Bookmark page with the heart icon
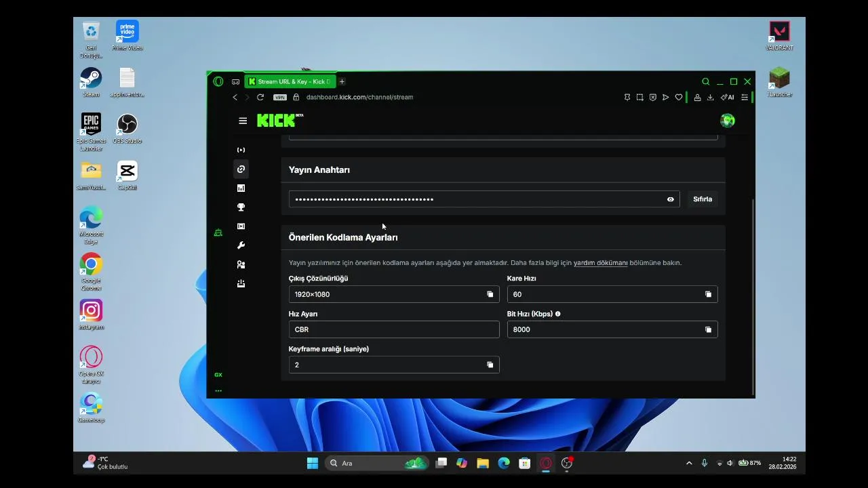868x488 pixels. 678,98
